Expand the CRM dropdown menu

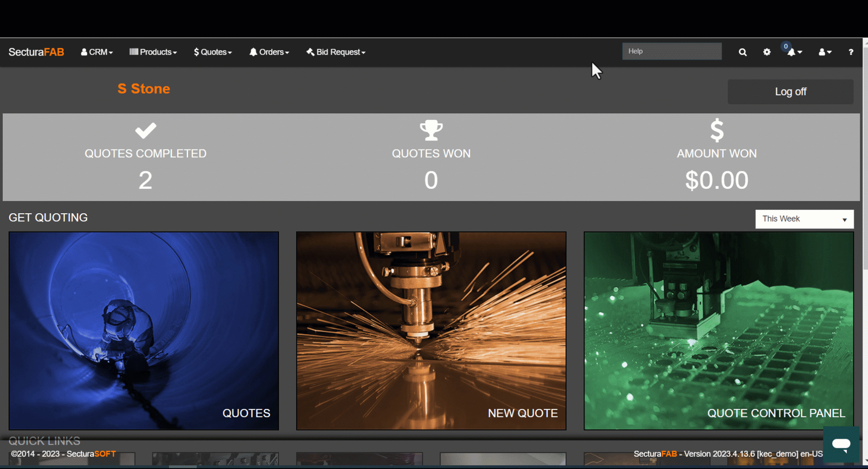point(97,52)
